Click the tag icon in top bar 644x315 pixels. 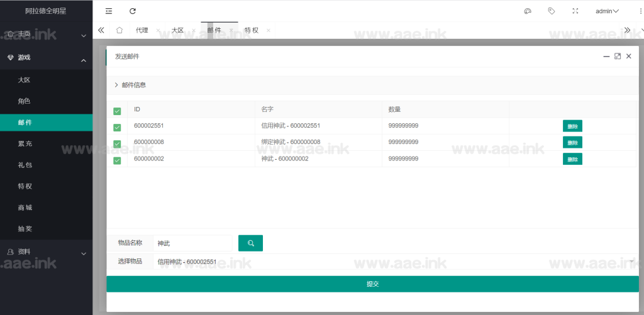(x=552, y=11)
